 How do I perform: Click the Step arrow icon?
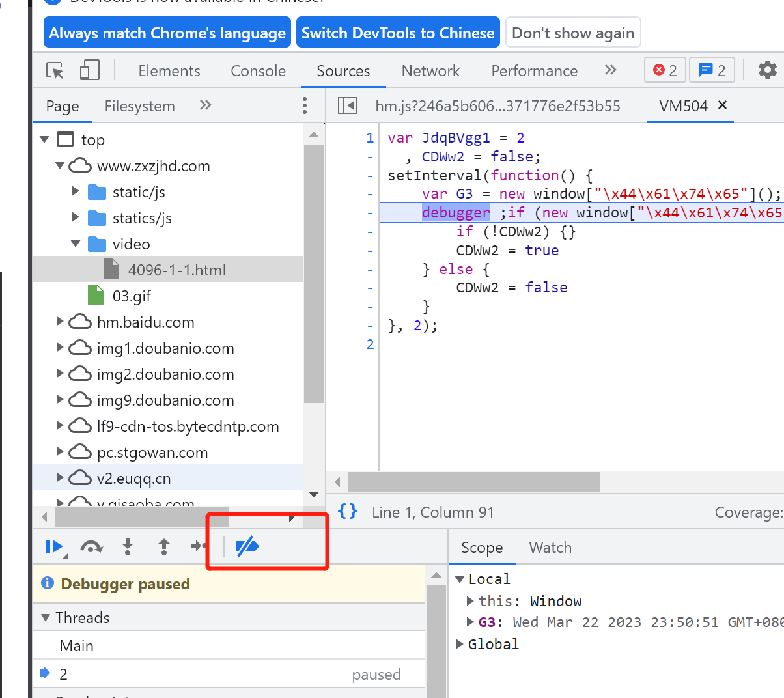tap(199, 546)
